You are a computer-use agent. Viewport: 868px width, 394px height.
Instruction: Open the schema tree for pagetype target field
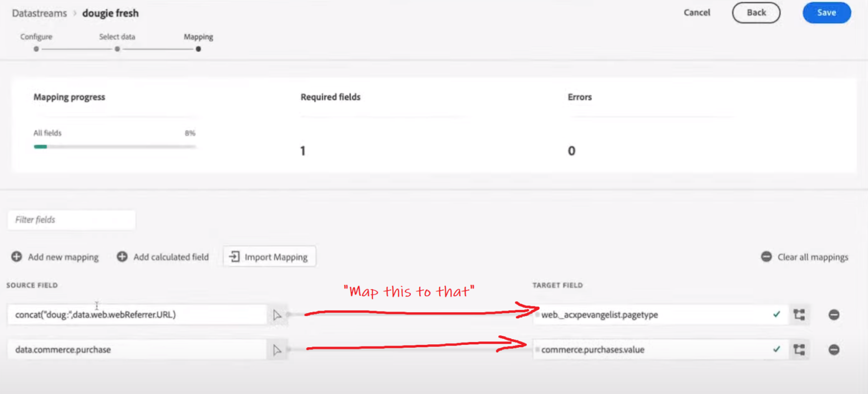coord(799,314)
